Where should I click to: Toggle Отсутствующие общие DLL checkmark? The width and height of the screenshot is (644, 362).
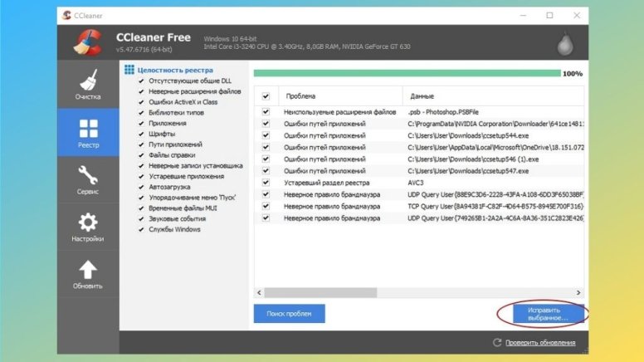tap(141, 81)
